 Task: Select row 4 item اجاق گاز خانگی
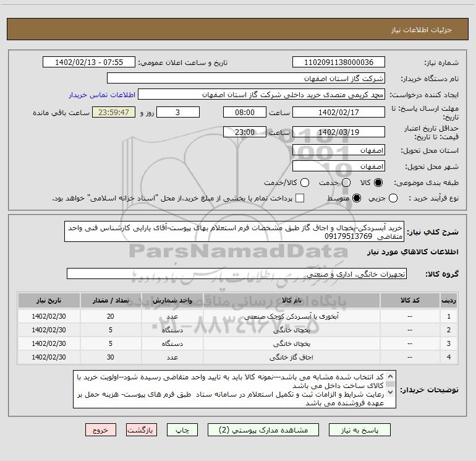click(291, 358)
